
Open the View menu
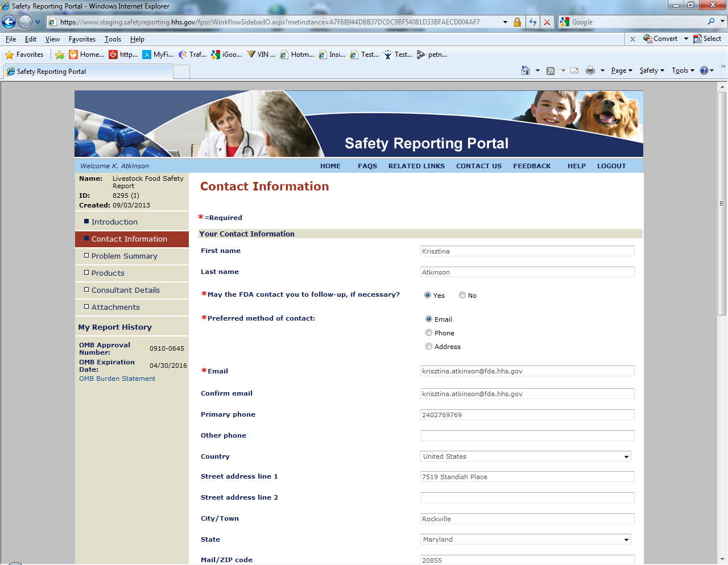52,39
